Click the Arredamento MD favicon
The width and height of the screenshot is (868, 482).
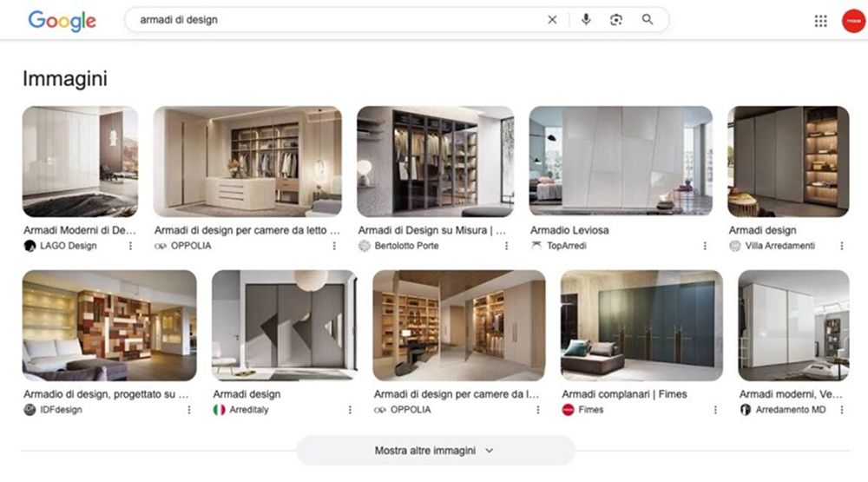(x=745, y=410)
